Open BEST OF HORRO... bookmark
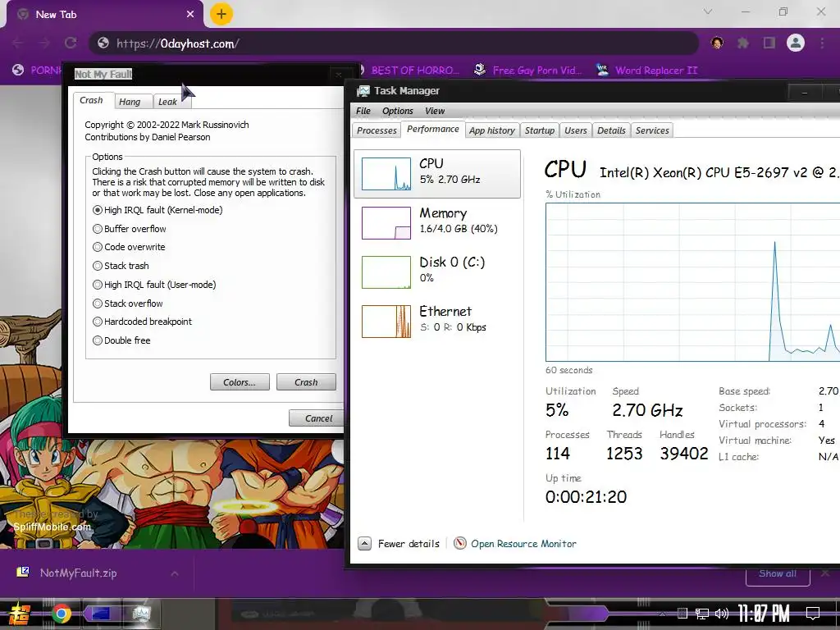The image size is (840, 630). (410, 71)
